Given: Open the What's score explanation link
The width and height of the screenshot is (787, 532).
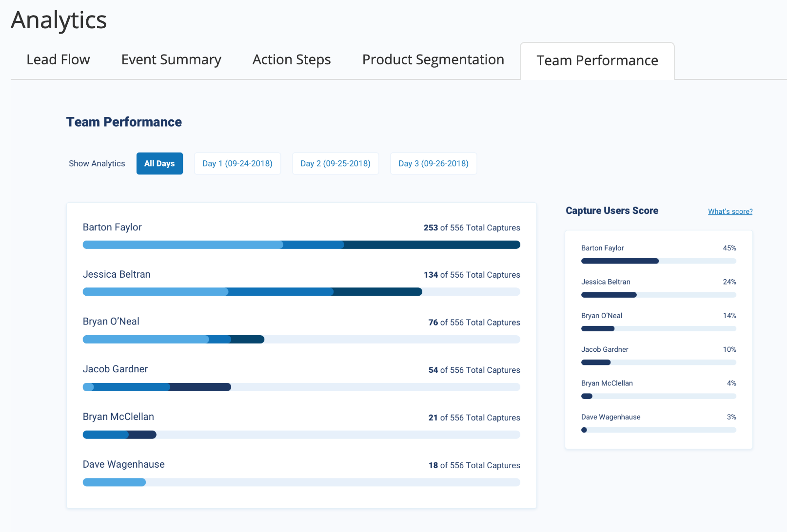Looking at the screenshot, I should (730, 211).
